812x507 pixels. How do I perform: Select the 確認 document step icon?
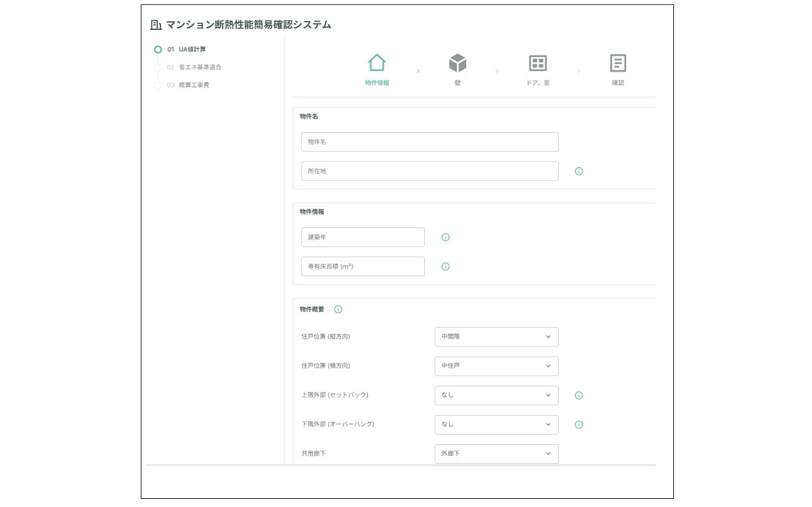coord(618,63)
